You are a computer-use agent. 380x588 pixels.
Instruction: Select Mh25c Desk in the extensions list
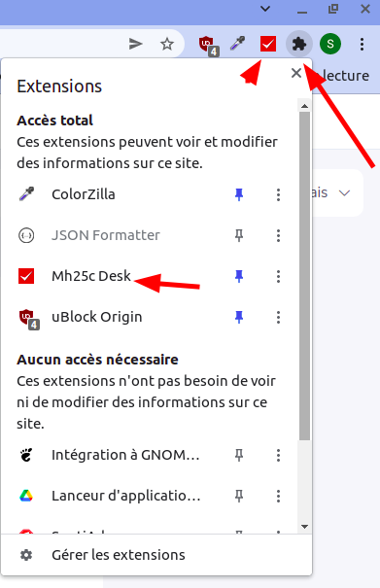(91, 276)
